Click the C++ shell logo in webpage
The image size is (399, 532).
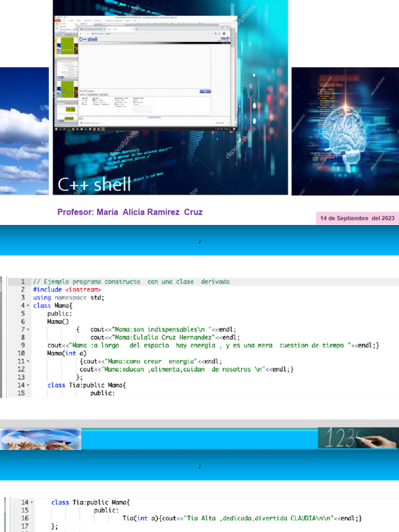point(88,39)
